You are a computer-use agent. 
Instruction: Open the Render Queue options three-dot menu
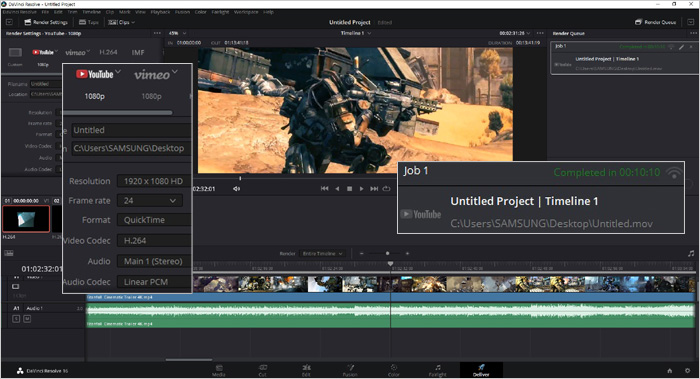click(x=693, y=33)
